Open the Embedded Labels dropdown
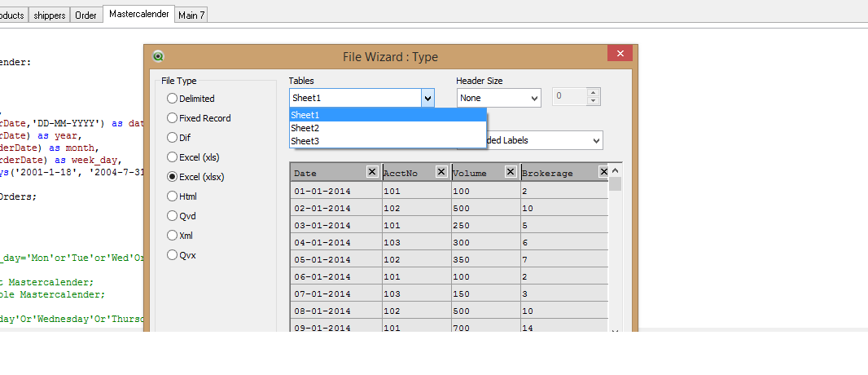The image size is (868, 375). [596, 140]
